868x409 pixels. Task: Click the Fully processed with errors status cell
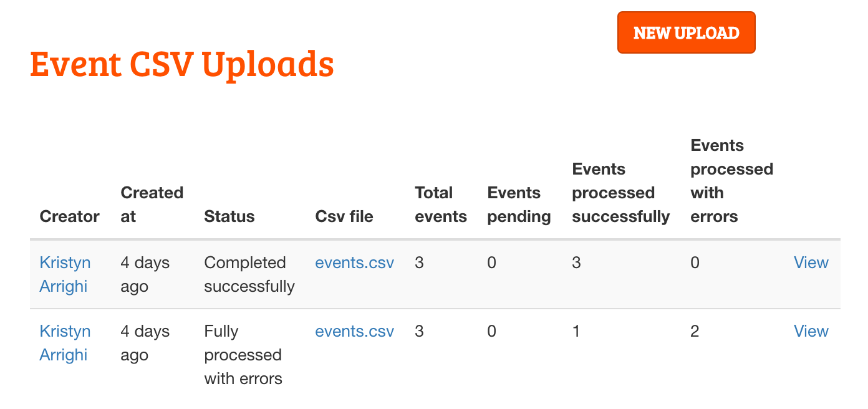[243, 355]
